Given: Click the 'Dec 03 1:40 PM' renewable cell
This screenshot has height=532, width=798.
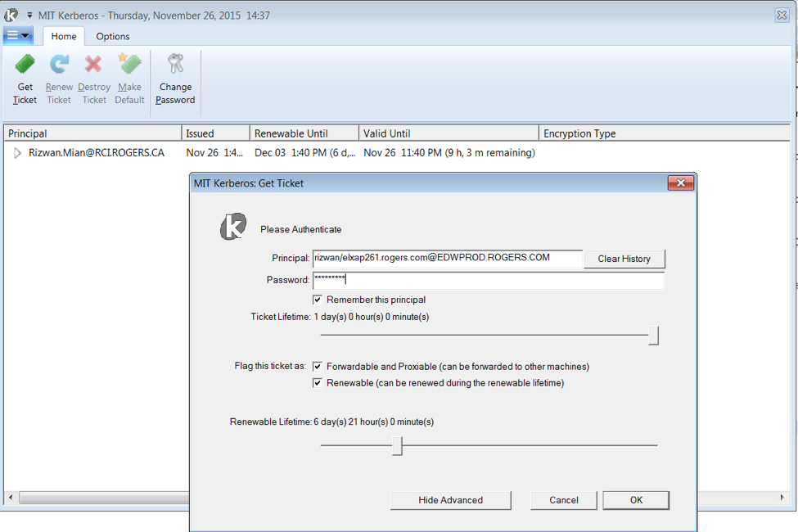Looking at the screenshot, I should click(304, 153).
